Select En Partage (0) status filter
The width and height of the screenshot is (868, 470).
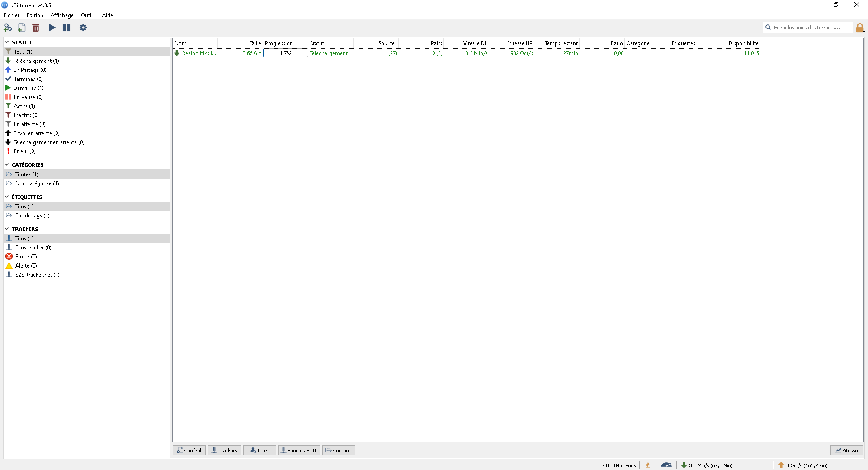pos(87,70)
